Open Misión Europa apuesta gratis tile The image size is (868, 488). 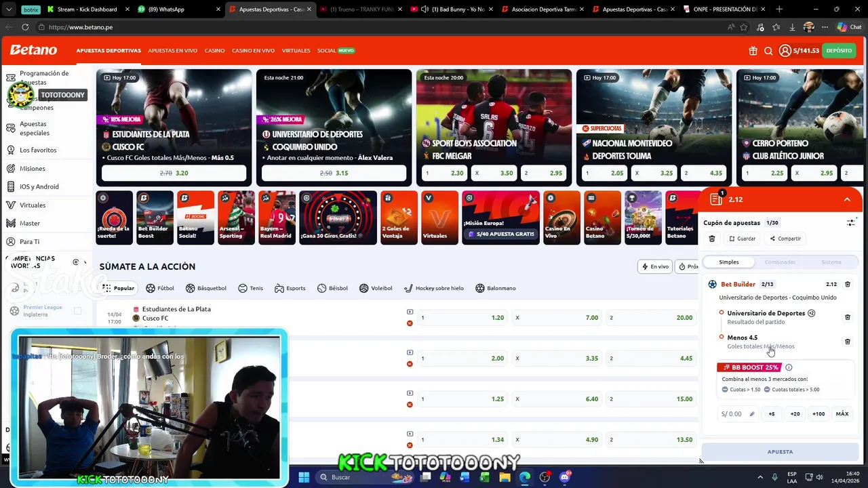click(x=500, y=217)
